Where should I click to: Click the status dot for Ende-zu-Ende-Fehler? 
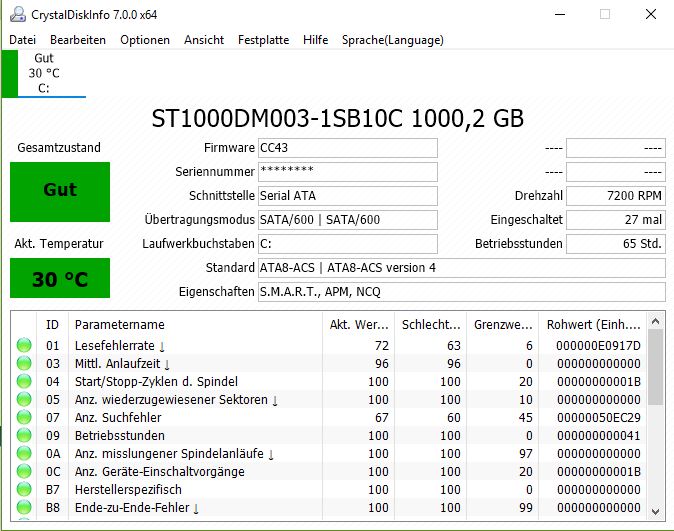pos(24,507)
